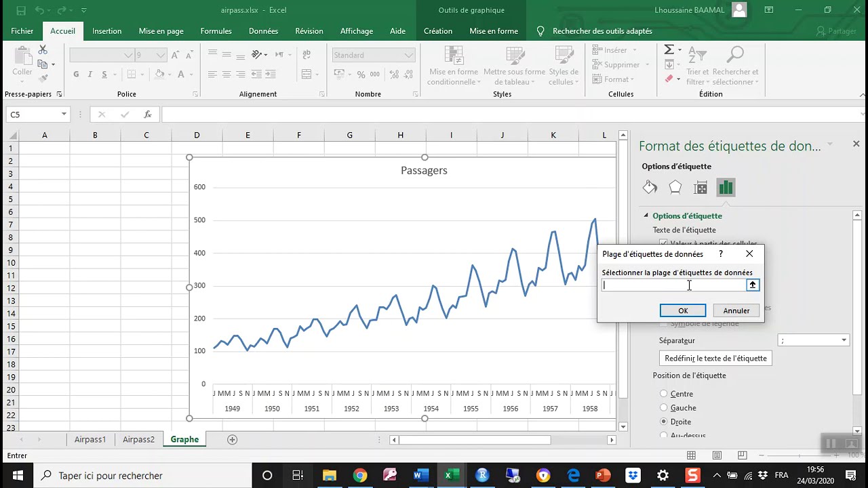Click the percent style icon
The height and width of the screenshot is (488, 868).
click(x=361, y=75)
